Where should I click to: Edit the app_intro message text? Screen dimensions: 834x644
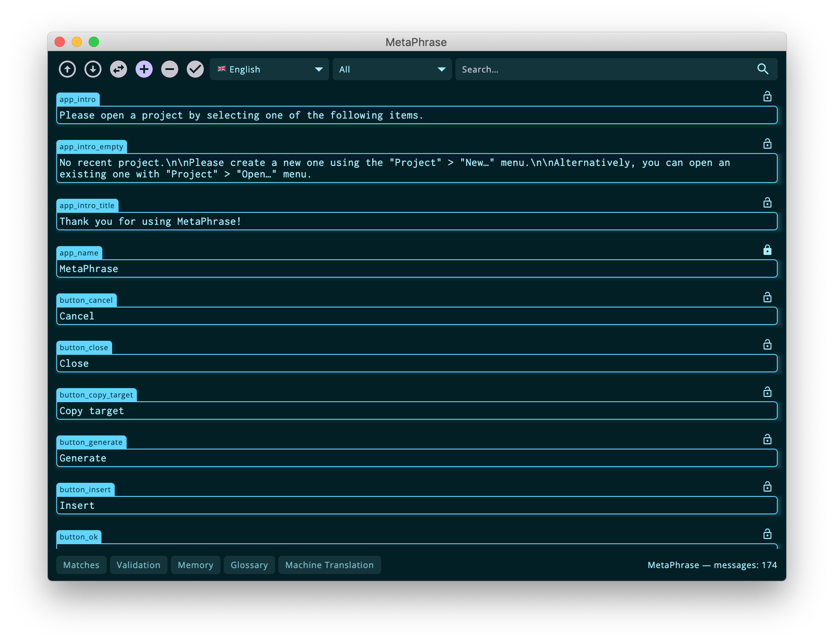click(417, 115)
